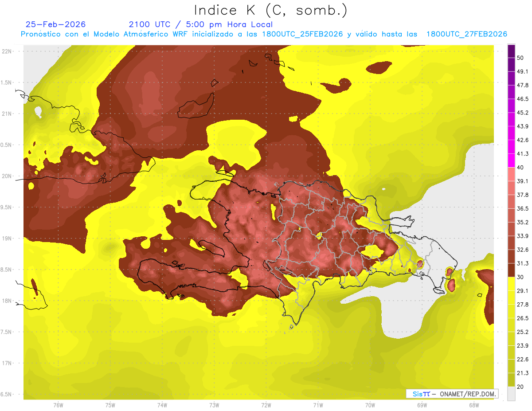Click the '73W' longitude label
Screen dimensions: 532x411
[214, 405]
